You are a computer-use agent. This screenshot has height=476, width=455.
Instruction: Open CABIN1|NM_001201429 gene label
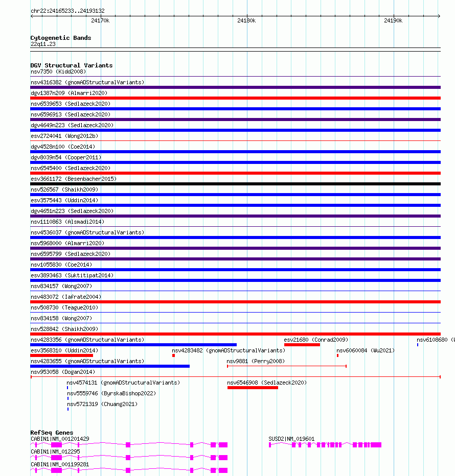[x=60, y=439]
